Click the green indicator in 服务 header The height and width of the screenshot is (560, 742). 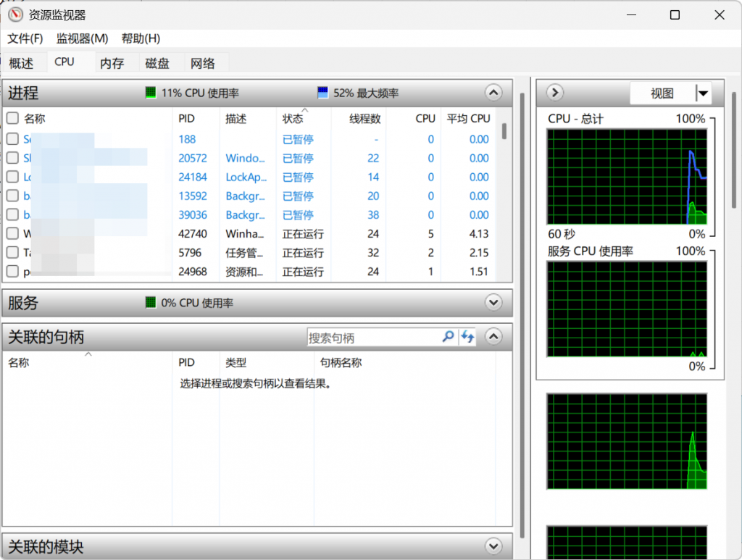151,302
